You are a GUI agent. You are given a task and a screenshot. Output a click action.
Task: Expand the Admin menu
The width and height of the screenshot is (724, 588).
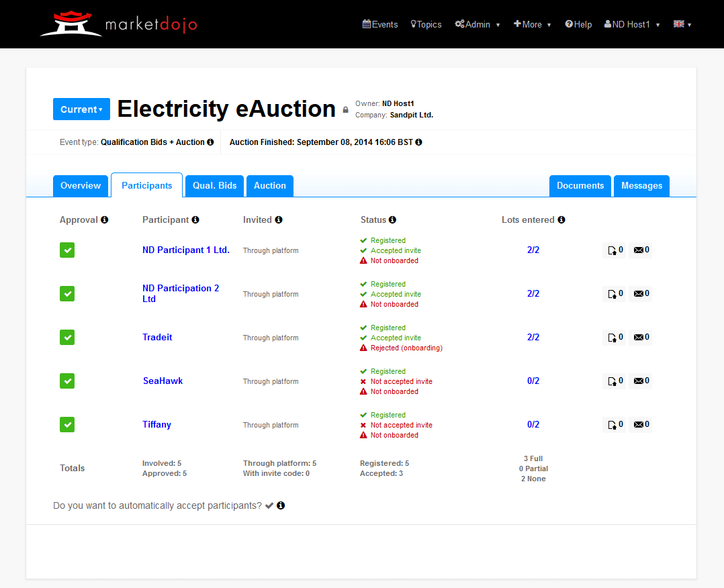click(x=478, y=24)
